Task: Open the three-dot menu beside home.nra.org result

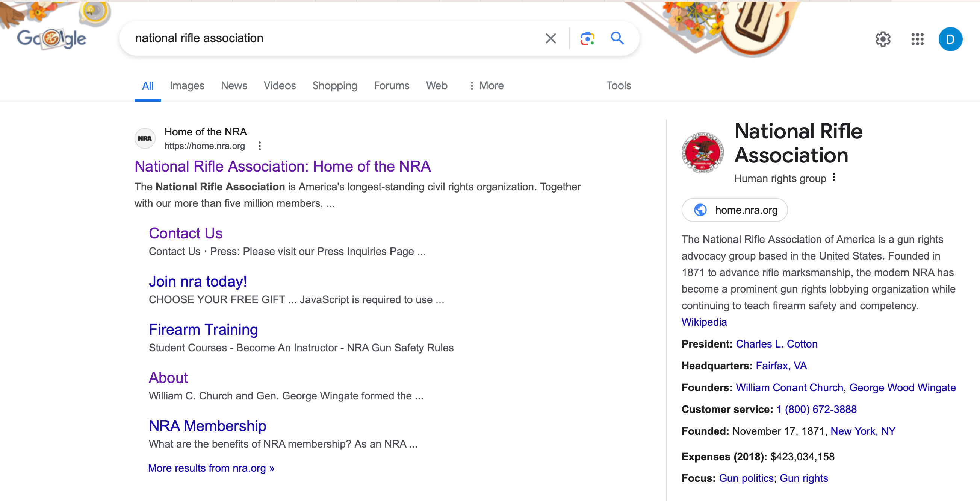Action: coord(259,146)
